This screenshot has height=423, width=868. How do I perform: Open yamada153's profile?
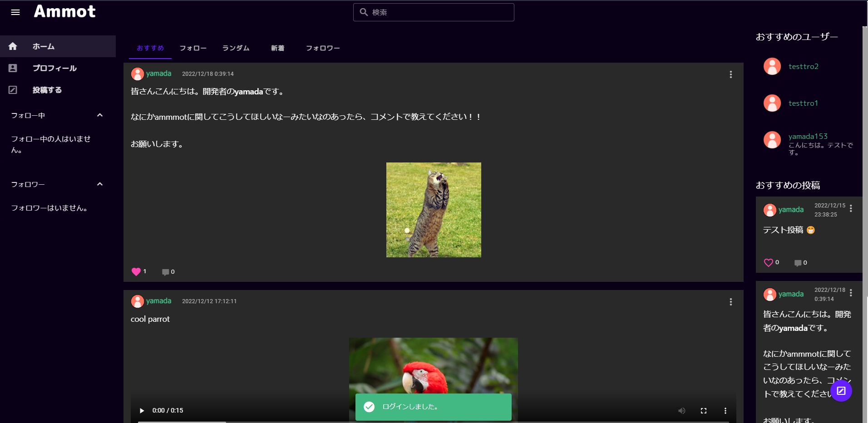808,136
